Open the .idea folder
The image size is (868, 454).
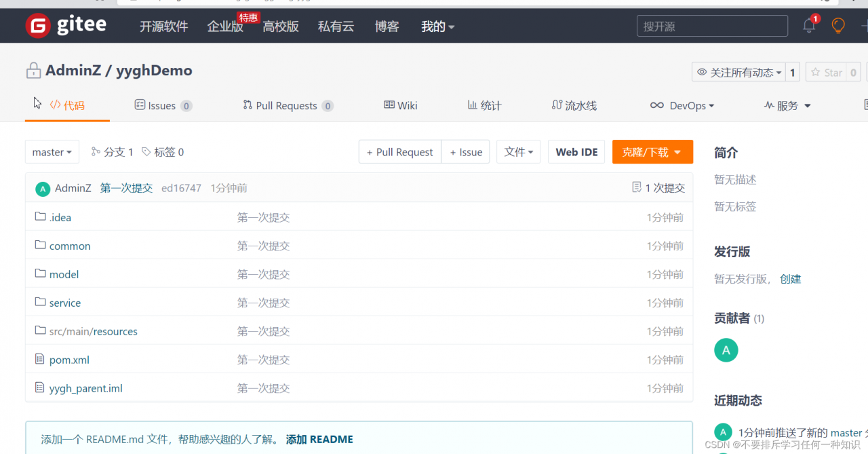[x=60, y=217]
